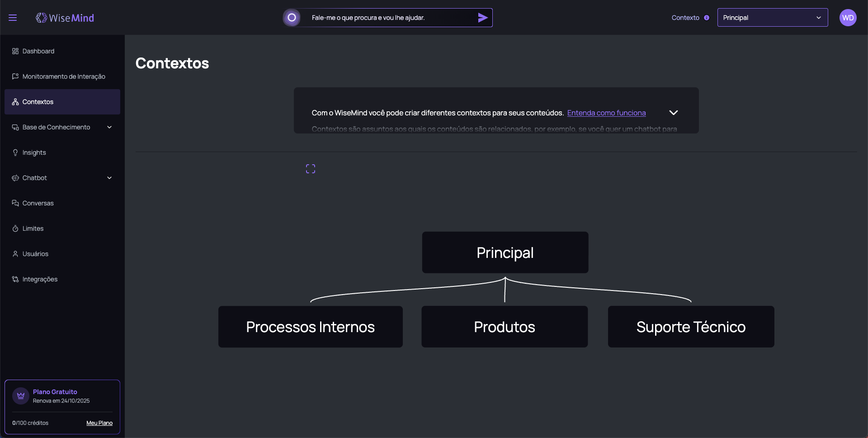Open the Meu Plano link
Screen dimensions: 868x438
pyautogui.click(x=99, y=423)
